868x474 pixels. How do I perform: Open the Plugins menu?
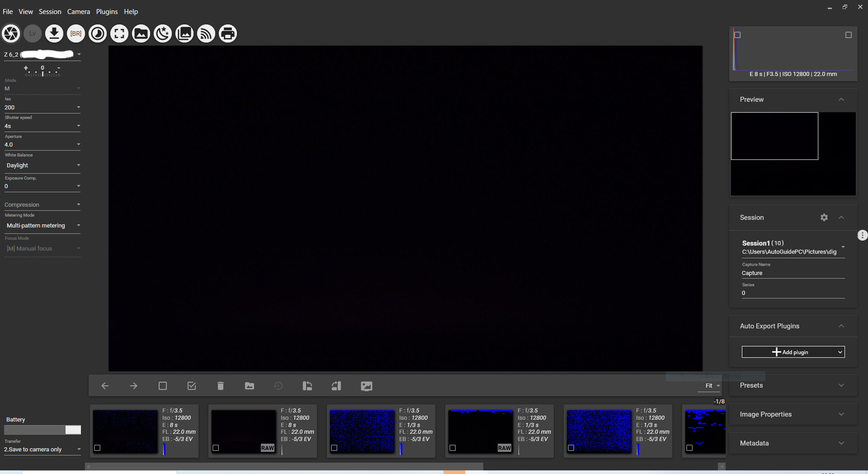[107, 12]
